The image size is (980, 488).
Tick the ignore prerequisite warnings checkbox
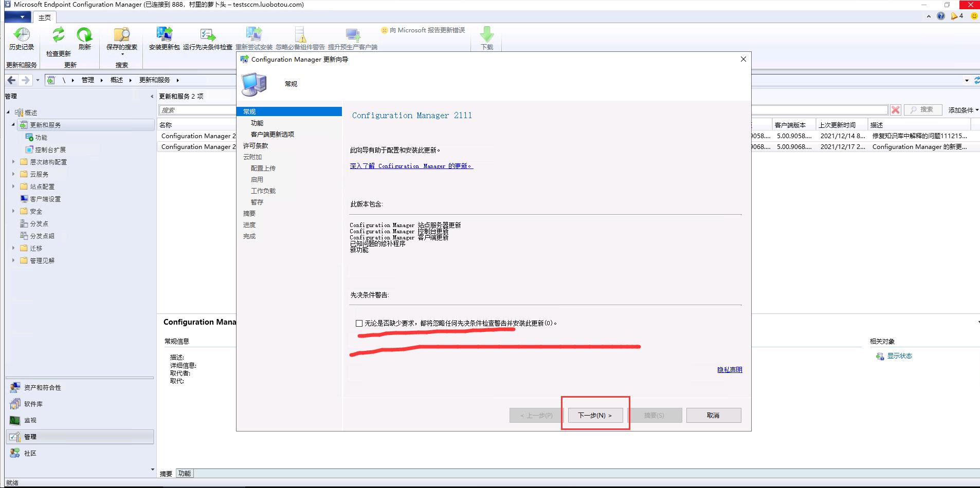pos(359,323)
